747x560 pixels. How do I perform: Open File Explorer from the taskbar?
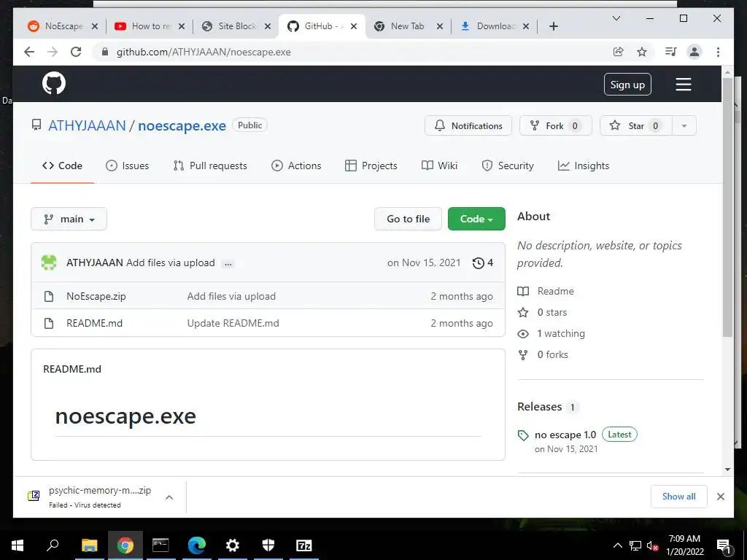point(89,545)
